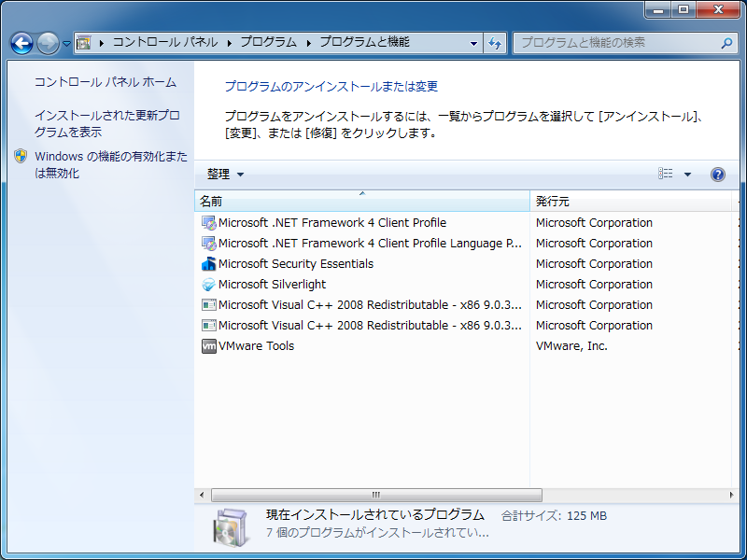Screen dimensions: 747x560
Task: Expand the arrow after コントロール パネル
Action: coord(229,43)
